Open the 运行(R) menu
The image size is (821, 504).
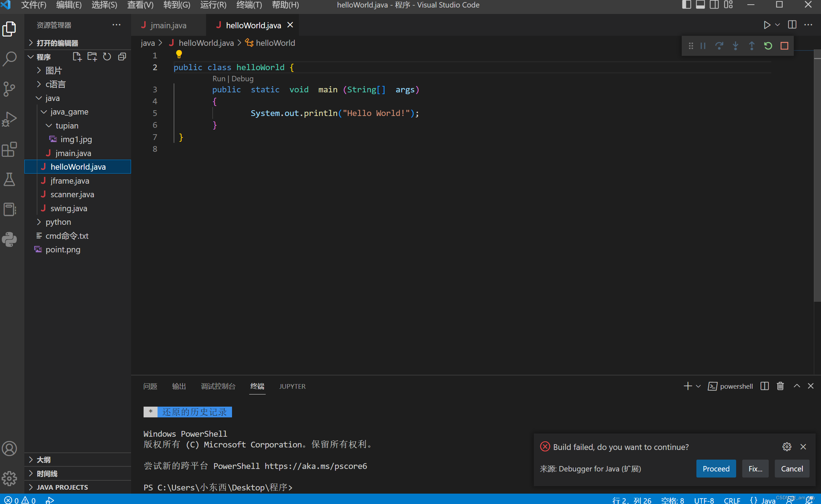click(x=213, y=5)
